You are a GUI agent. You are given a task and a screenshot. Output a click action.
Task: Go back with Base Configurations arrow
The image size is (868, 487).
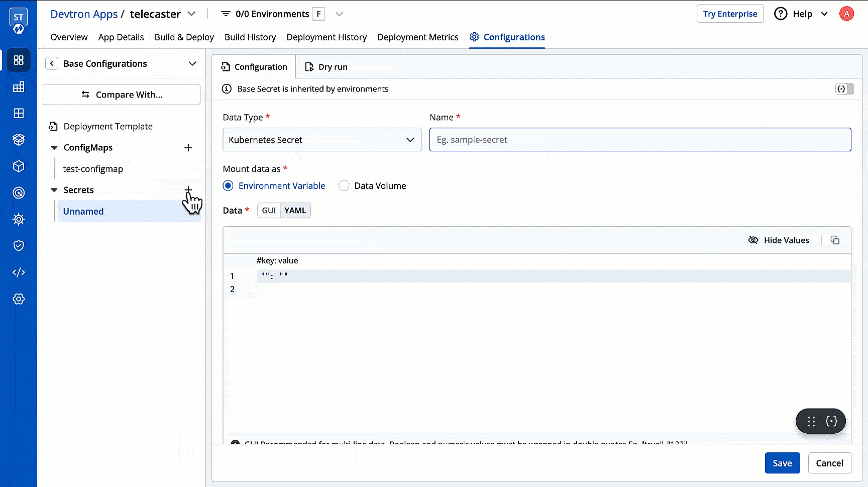[52, 64]
